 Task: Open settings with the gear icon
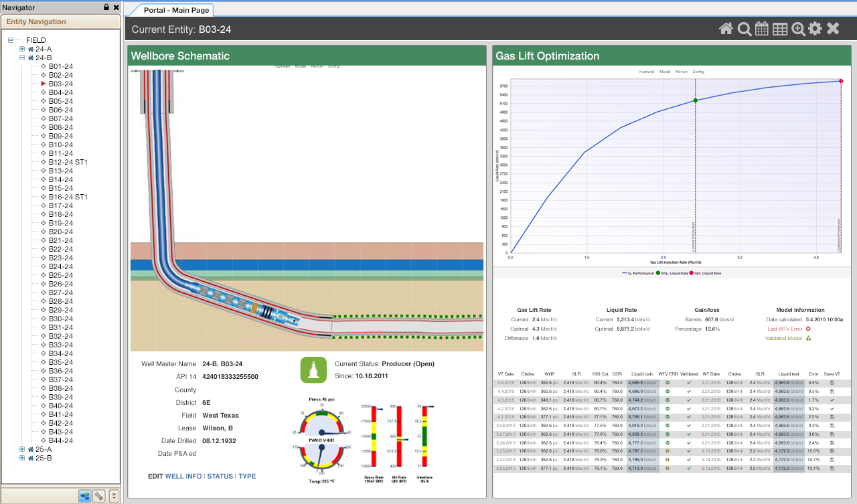[x=815, y=29]
